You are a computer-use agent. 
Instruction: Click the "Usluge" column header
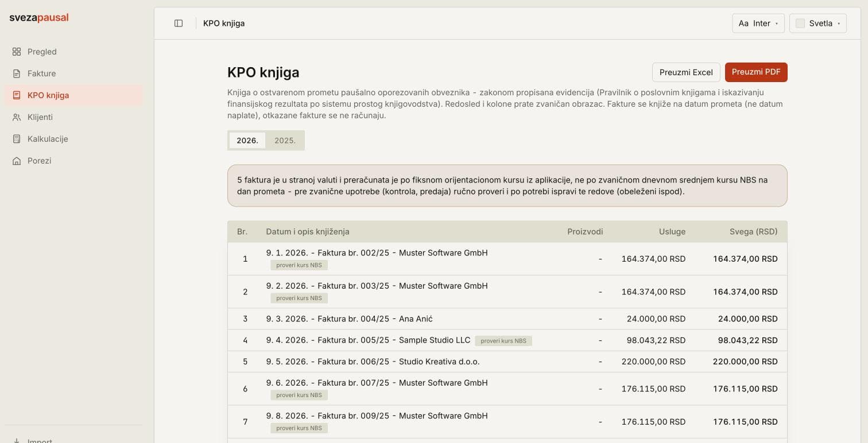(x=672, y=232)
